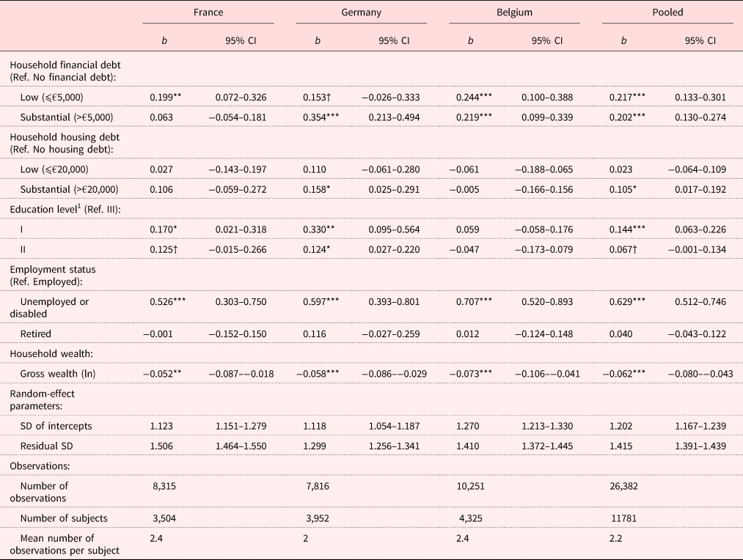Screen dimensions: 743x560
Task: Click the Gross wealth (ln) row label
Action: (58, 374)
